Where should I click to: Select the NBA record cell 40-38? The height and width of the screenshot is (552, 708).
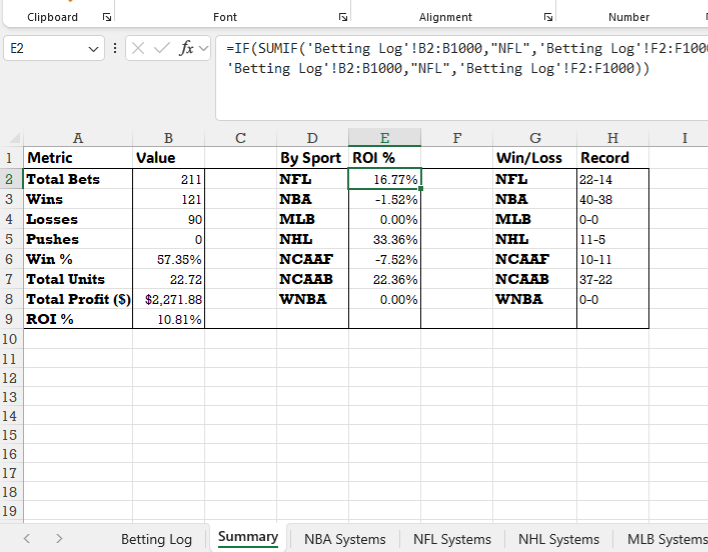[613, 199]
